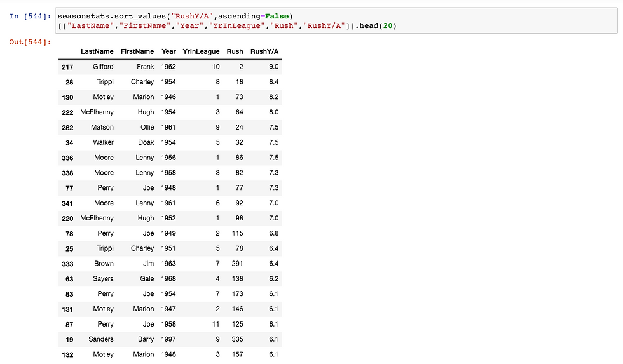Click the cell containing Walker

click(103, 142)
